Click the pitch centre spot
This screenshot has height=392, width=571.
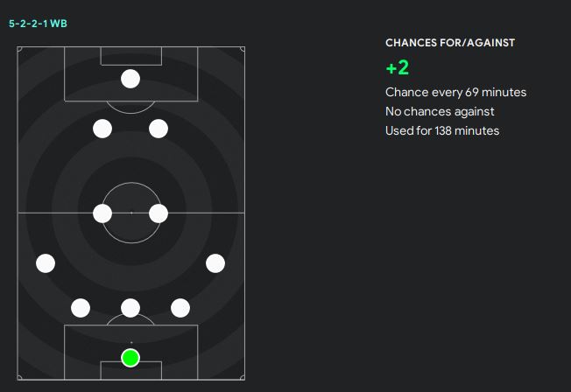tap(130, 213)
